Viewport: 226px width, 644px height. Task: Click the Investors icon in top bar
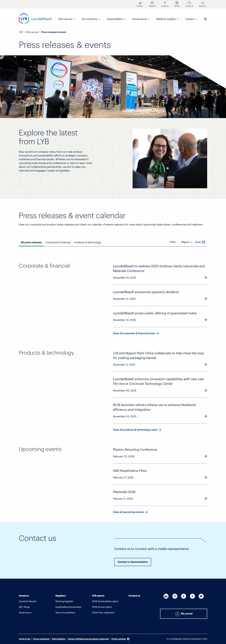[140, 3]
